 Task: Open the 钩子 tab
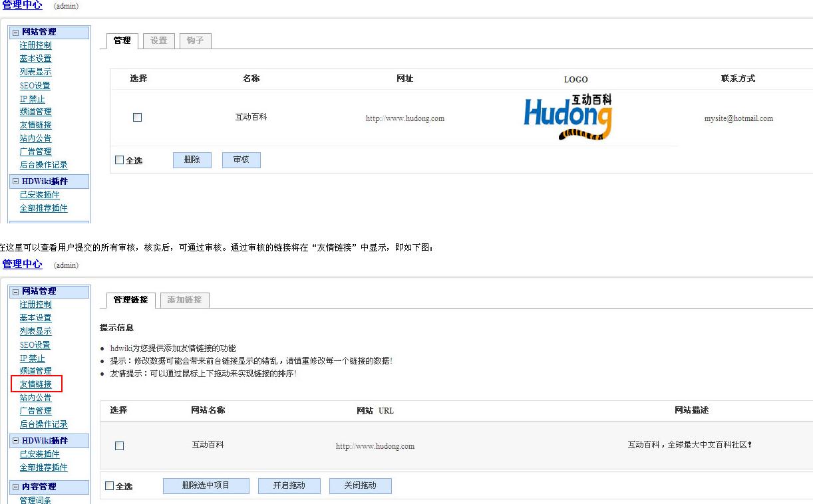coord(195,41)
